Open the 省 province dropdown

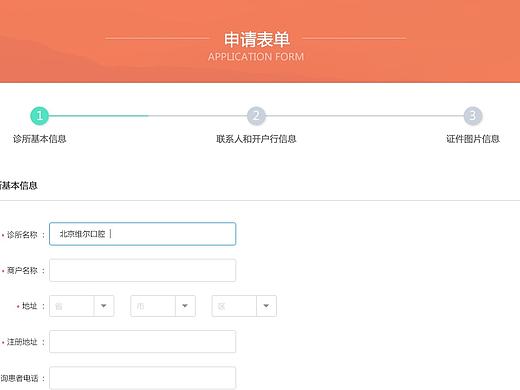pos(82,306)
